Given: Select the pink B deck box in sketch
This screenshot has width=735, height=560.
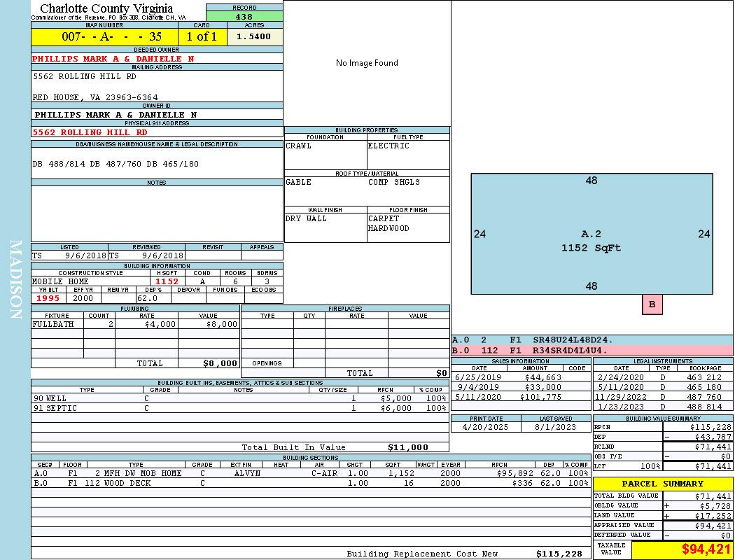Looking at the screenshot, I should (x=652, y=304).
